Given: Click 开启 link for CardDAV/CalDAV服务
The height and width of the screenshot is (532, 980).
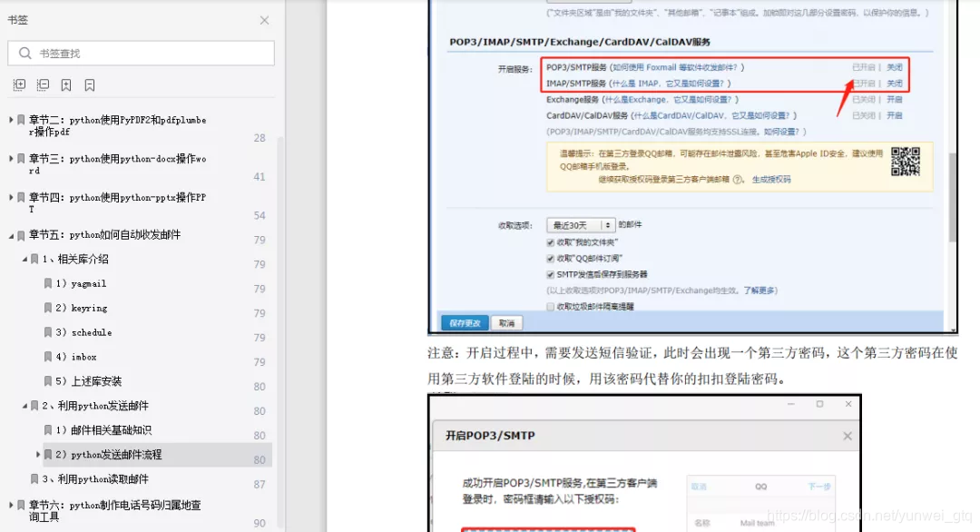Looking at the screenshot, I should click(895, 115).
